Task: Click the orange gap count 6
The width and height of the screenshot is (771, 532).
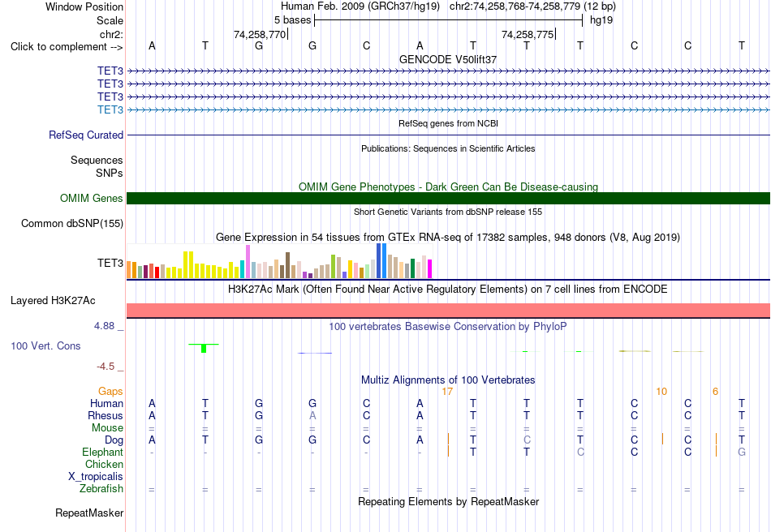Action: pos(715,392)
